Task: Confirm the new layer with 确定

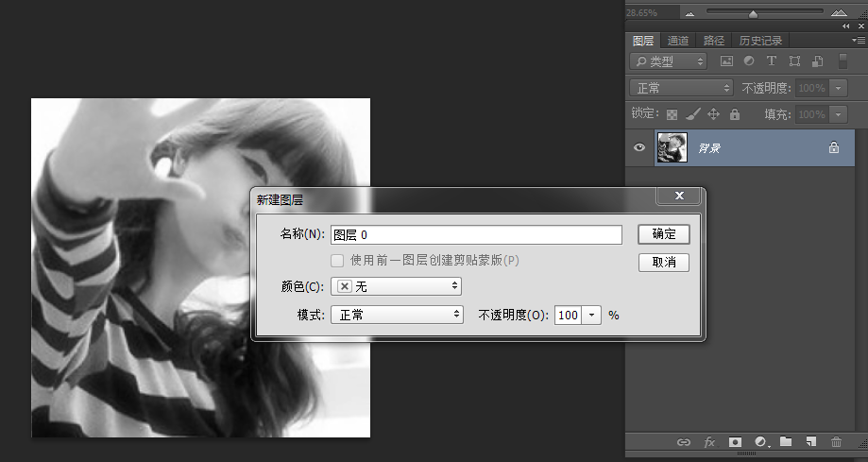Action: click(x=664, y=233)
